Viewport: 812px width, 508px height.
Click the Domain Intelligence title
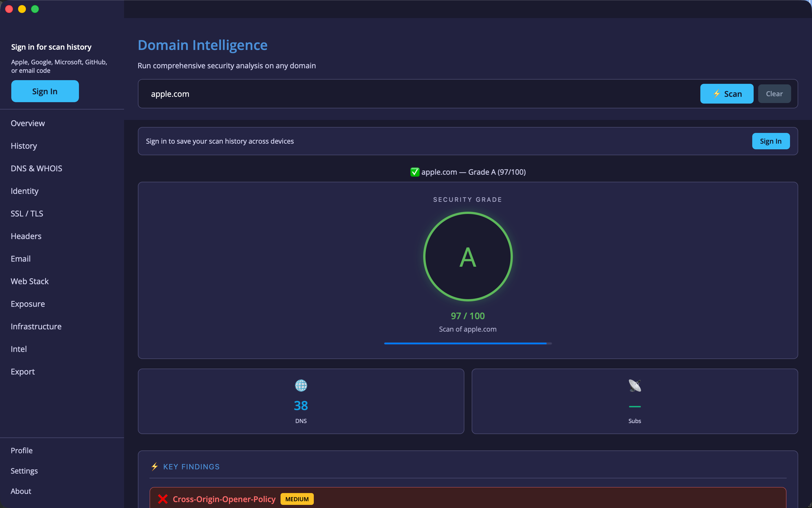coord(203,45)
